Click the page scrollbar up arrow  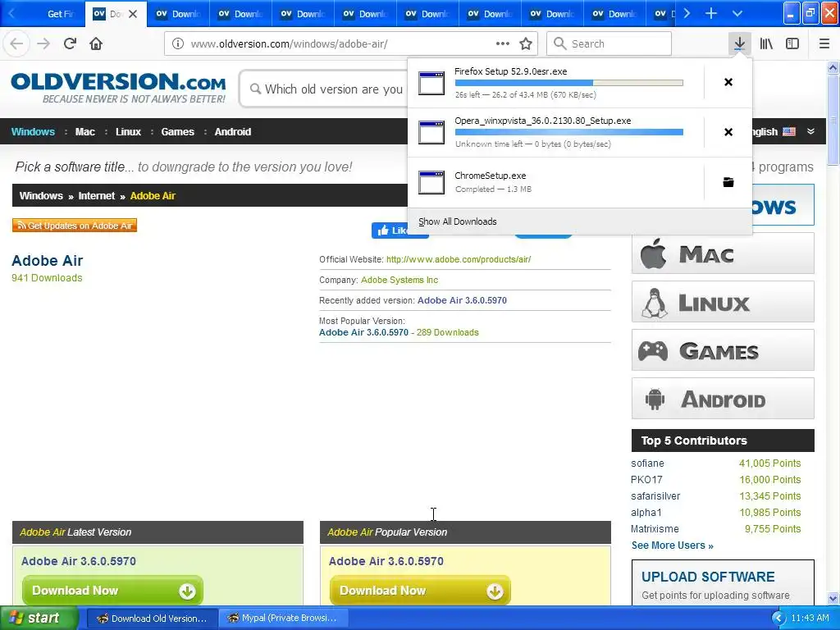pyautogui.click(x=833, y=67)
